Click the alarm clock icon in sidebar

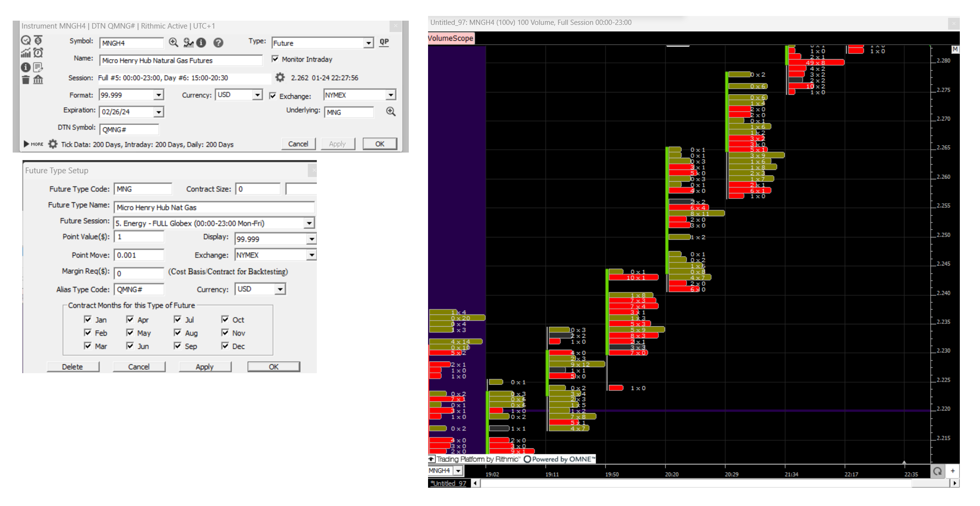click(38, 53)
